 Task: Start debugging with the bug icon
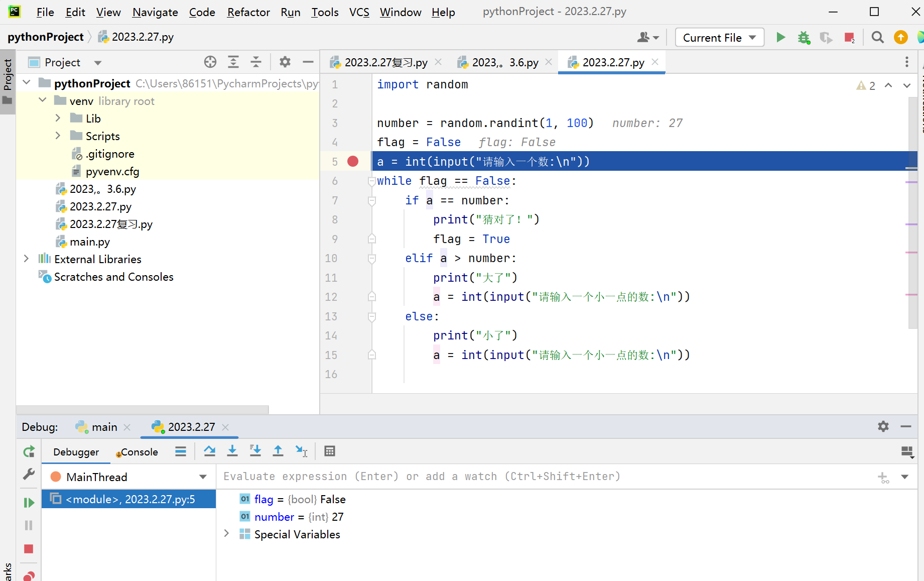pos(804,38)
